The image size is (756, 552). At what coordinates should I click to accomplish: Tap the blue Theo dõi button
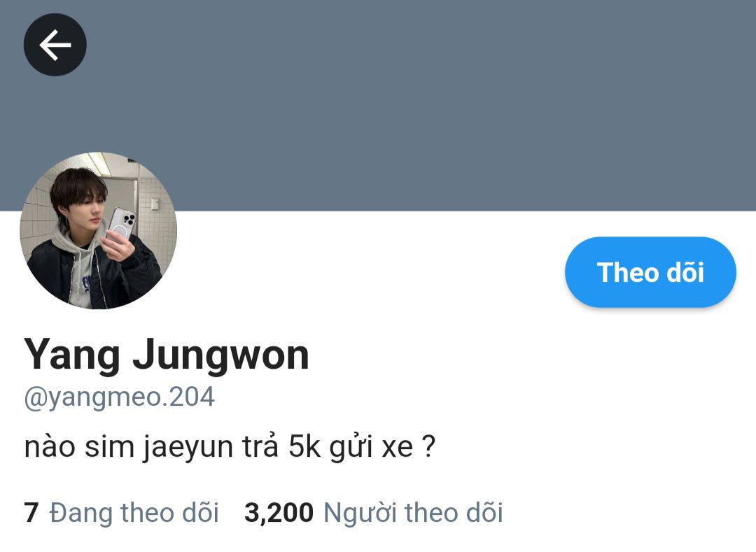[x=650, y=272]
